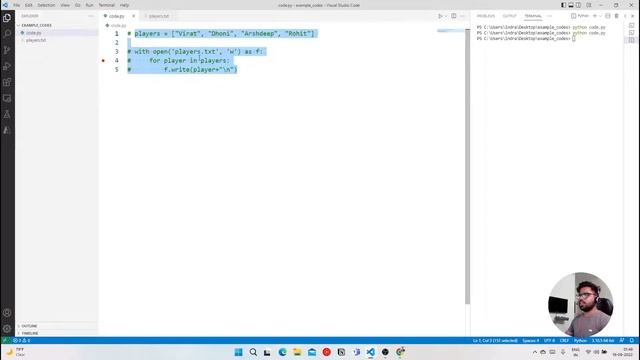Switch to the players.txt editor tab
Image resolution: width=640 pixels, height=360 pixels.
tap(157, 16)
